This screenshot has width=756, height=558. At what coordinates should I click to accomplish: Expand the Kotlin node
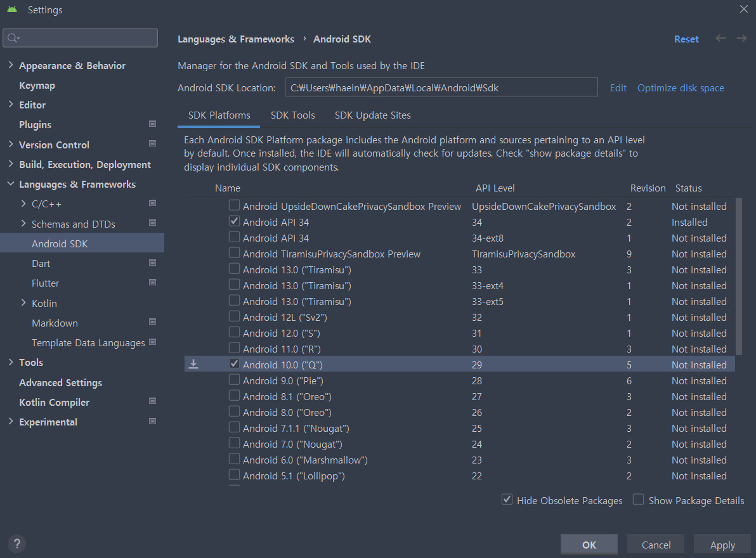pos(23,302)
